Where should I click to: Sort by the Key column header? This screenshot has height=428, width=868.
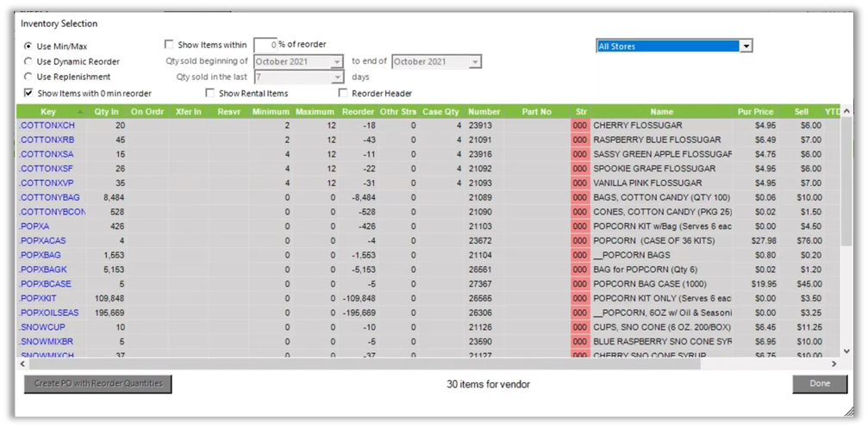tap(48, 112)
